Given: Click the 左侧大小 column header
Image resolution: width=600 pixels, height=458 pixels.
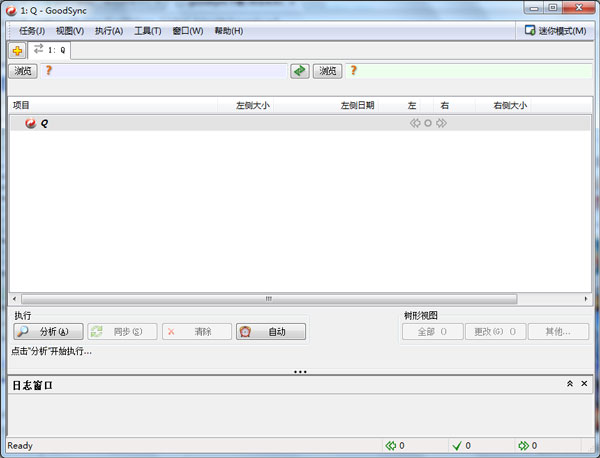Looking at the screenshot, I should tap(245, 105).
